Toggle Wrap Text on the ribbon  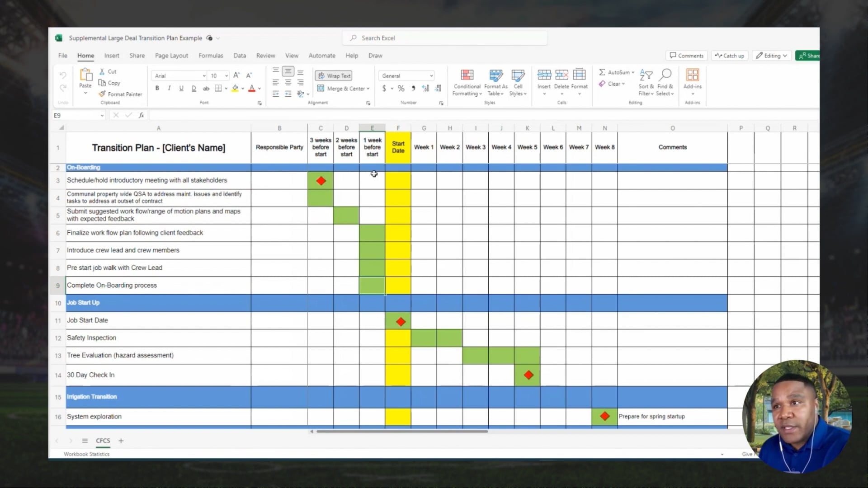tap(334, 76)
